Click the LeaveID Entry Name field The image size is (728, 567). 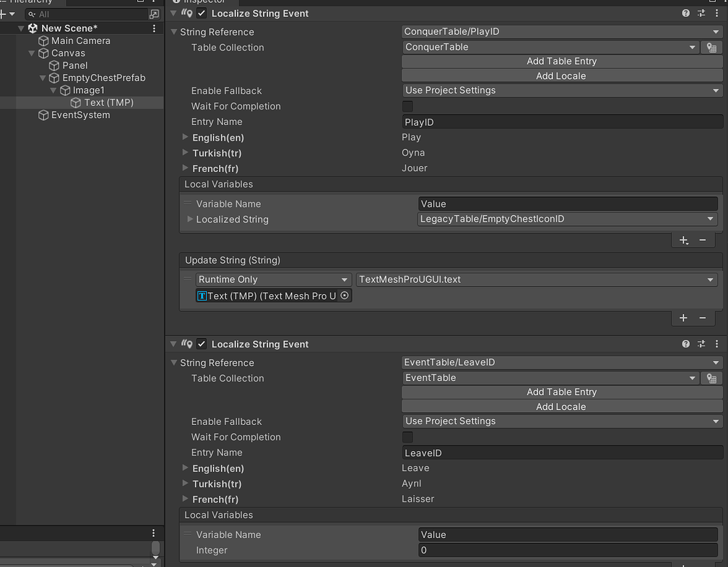[x=562, y=453]
